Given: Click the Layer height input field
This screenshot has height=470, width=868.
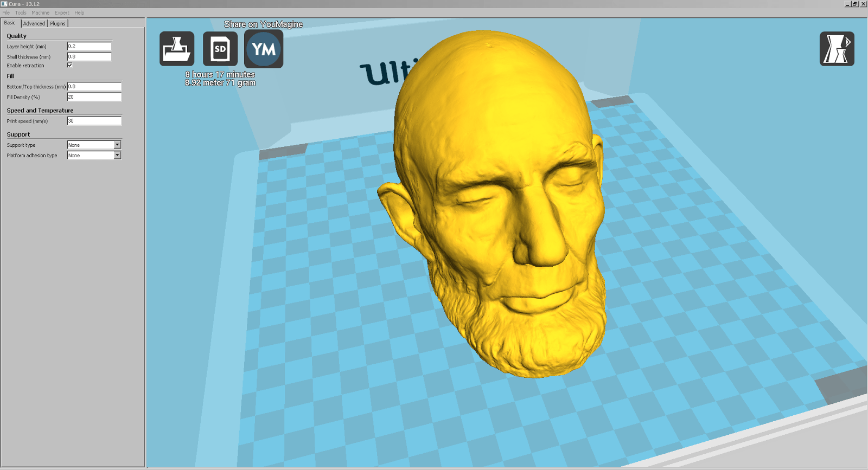Looking at the screenshot, I should [x=89, y=46].
